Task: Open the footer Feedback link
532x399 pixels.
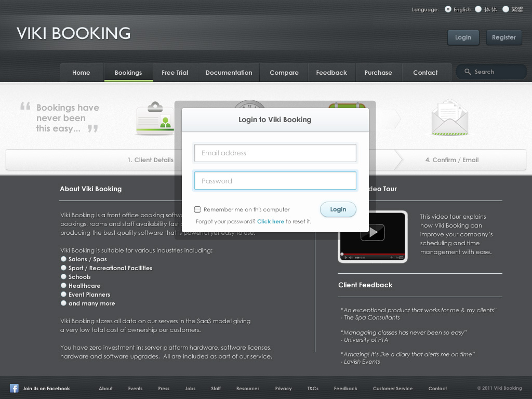Action: 345,389
